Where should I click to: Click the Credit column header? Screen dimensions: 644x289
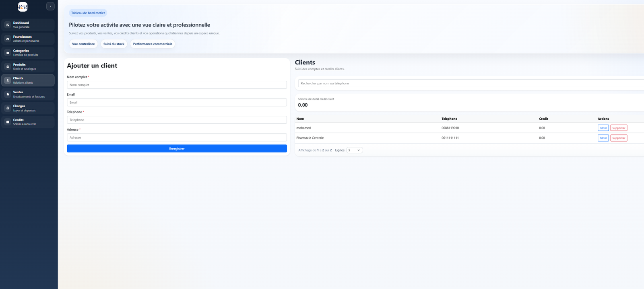click(543, 119)
